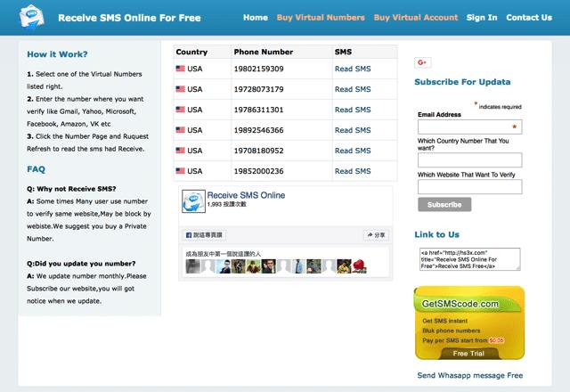
Task: Read SMS for number 19728073179
Action: pos(353,89)
